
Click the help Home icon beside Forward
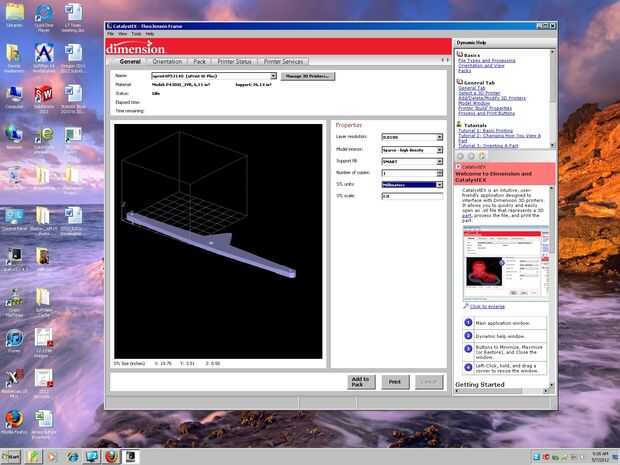482,156
